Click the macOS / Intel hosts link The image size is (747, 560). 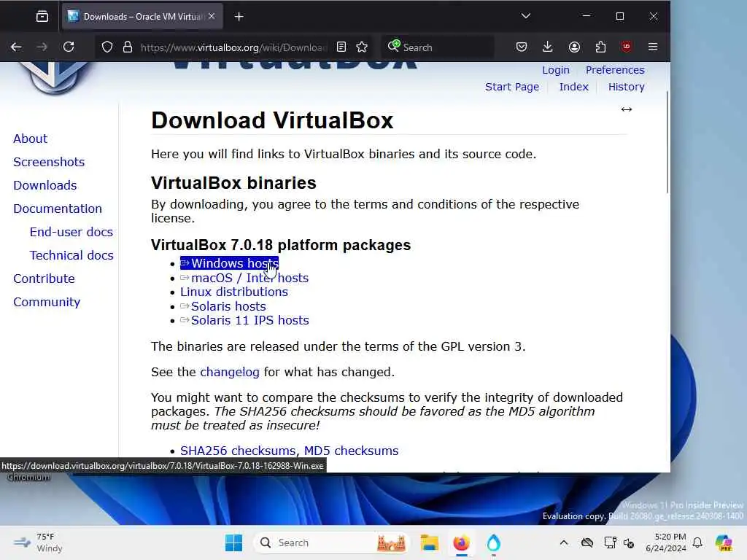pyautogui.click(x=244, y=278)
